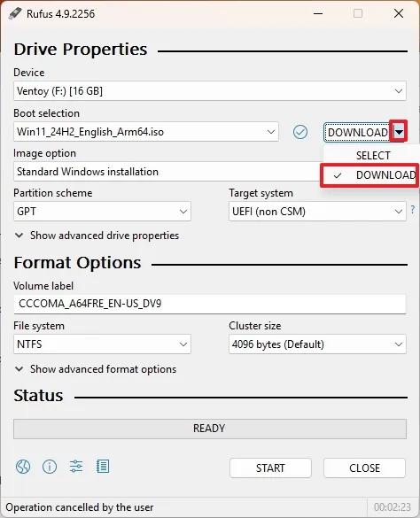Click the DOWNLOAD split button arrow
Screen dimensions: 420x518
pos(399,132)
